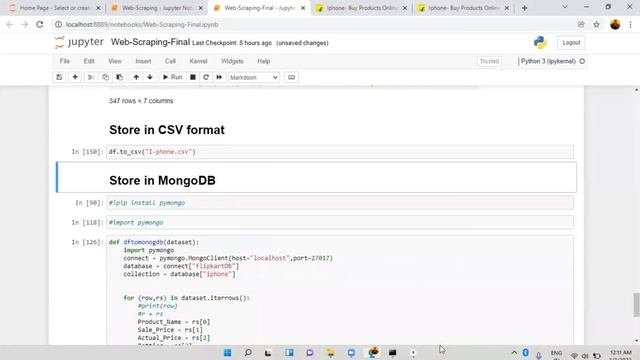Select the import pymongo cell
The height and width of the screenshot is (360, 640).
tap(340, 222)
